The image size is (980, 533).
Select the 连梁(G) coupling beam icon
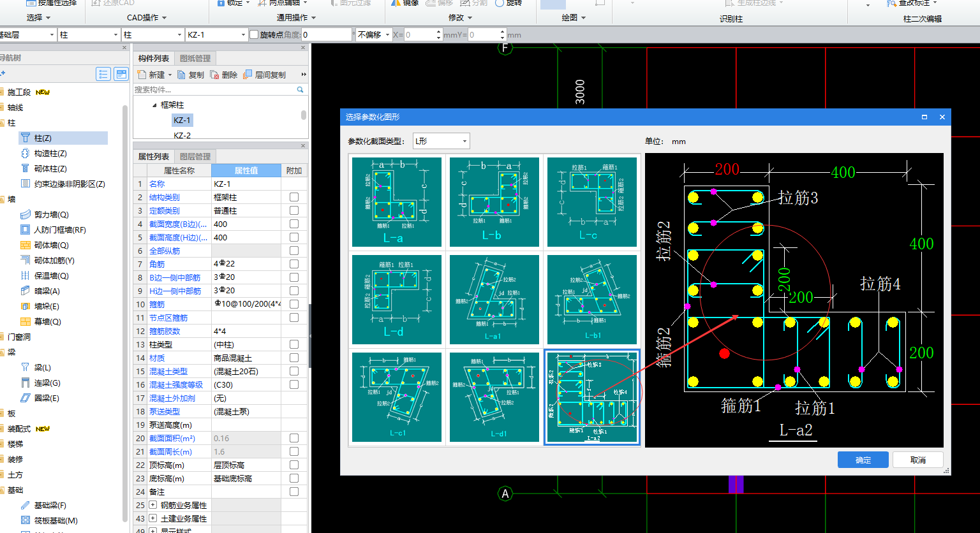click(x=26, y=383)
